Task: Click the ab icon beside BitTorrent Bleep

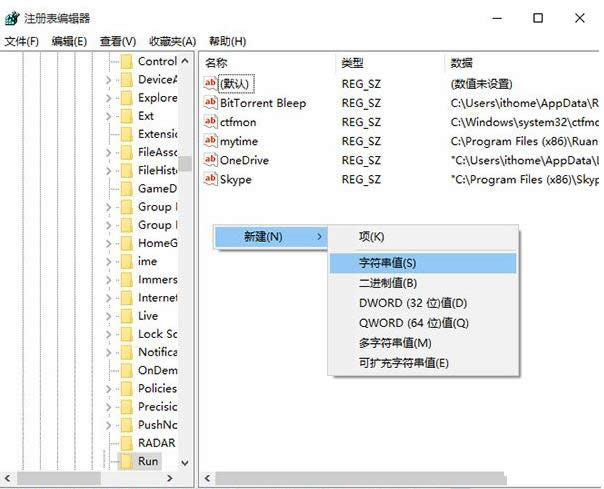Action: 210,102
